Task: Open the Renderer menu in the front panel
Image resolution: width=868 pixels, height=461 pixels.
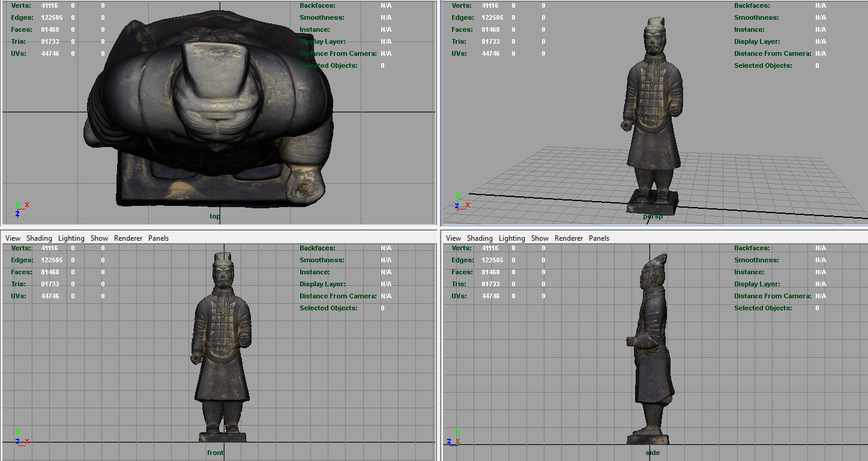Action: point(128,238)
